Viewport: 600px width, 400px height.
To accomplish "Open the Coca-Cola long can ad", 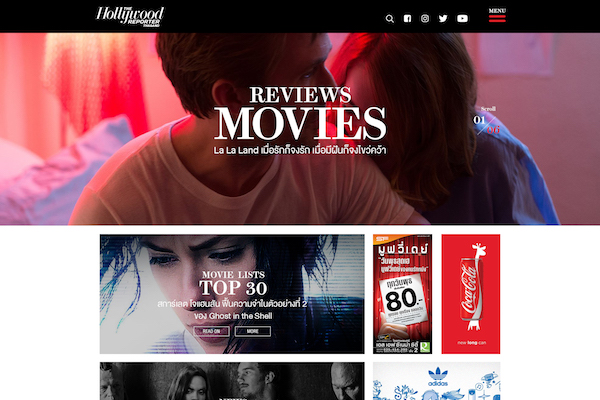I will tap(471, 294).
